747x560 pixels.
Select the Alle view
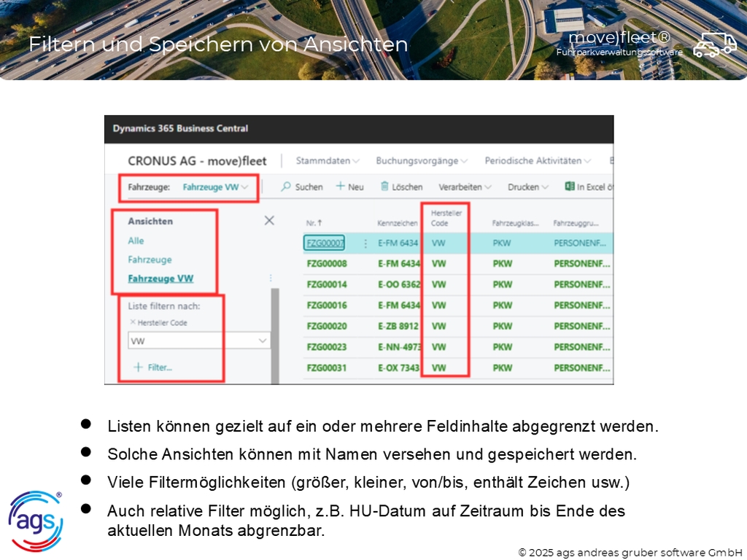(136, 241)
